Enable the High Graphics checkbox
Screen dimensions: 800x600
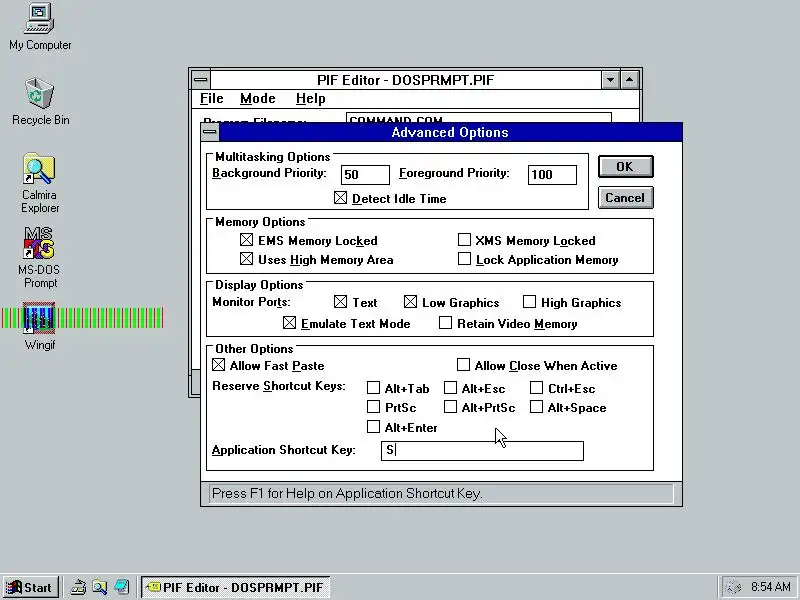(x=530, y=302)
